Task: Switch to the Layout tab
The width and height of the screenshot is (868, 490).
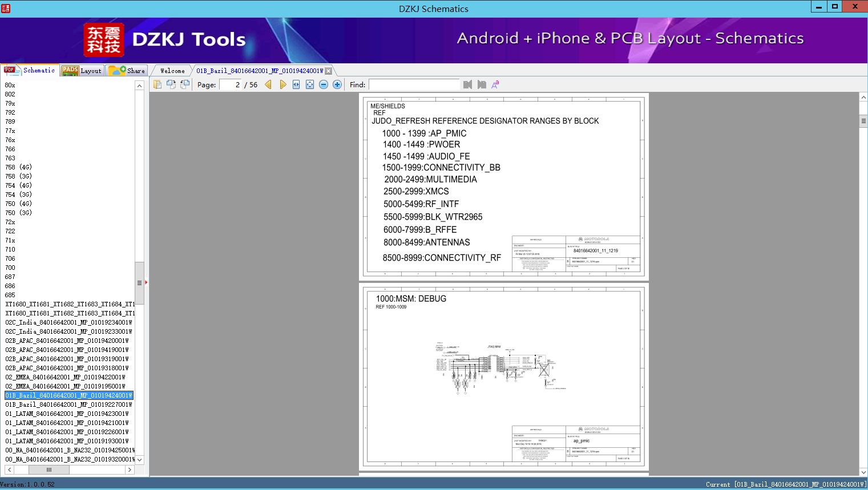Action: point(82,70)
